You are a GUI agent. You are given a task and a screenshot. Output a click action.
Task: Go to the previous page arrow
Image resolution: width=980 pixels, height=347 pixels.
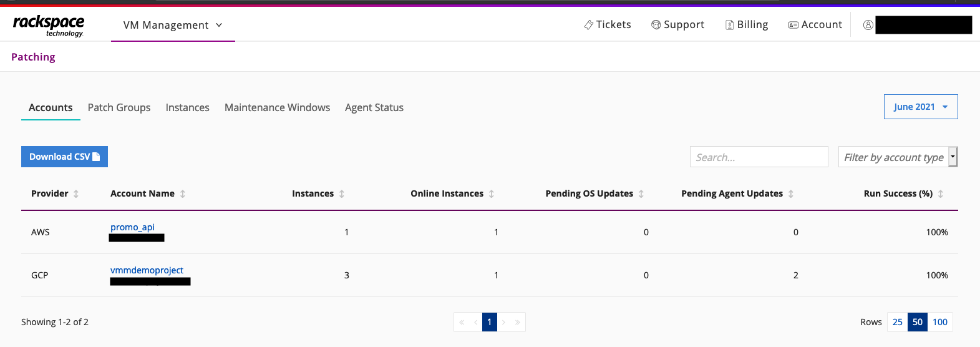click(475, 322)
